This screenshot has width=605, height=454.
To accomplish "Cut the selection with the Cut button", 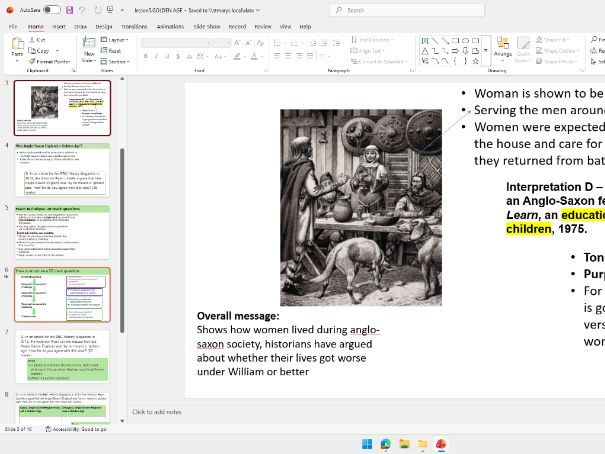I will coord(37,40).
